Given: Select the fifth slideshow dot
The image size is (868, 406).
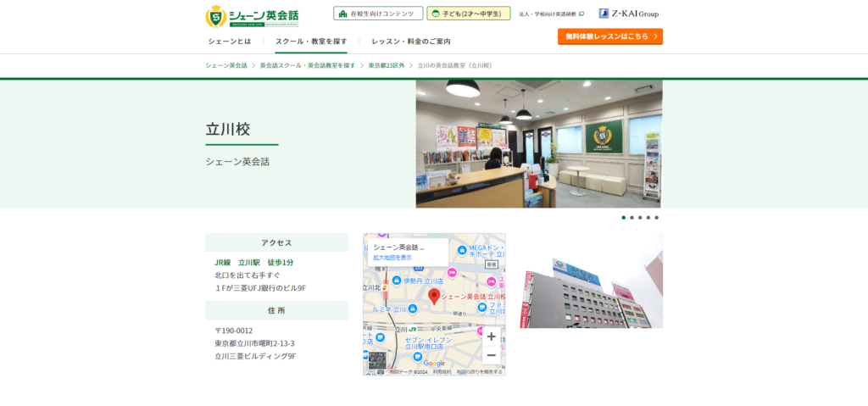Looking at the screenshot, I should [657, 218].
